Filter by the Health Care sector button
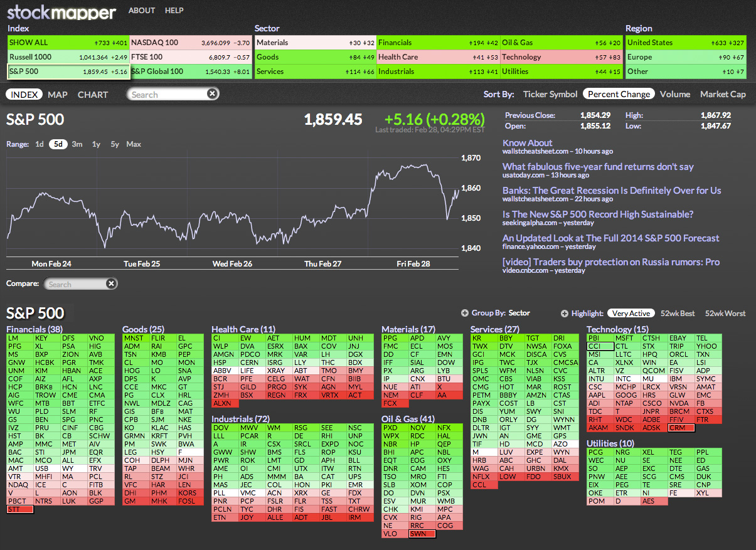The image size is (756, 550). click(438, 57)
